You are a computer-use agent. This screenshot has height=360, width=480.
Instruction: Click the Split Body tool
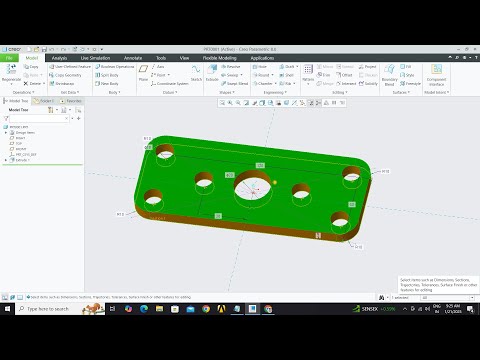click(x=107, y=75)
